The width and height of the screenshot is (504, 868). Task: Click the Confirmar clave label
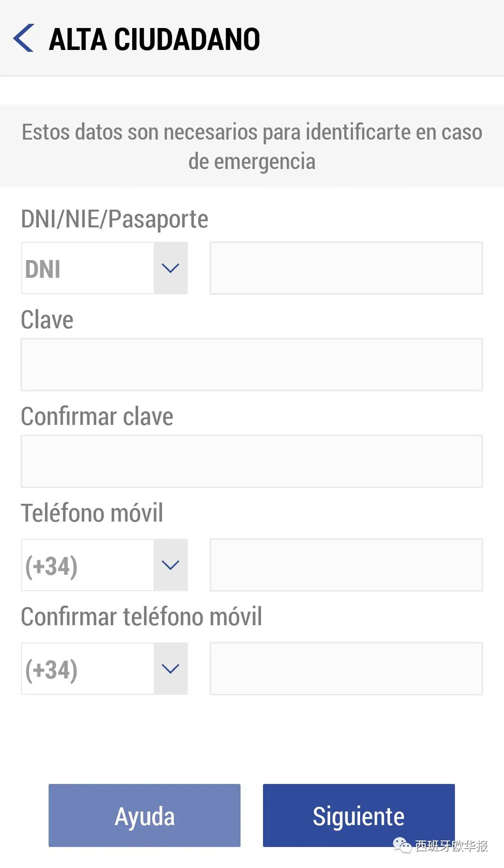coord(97,416)
